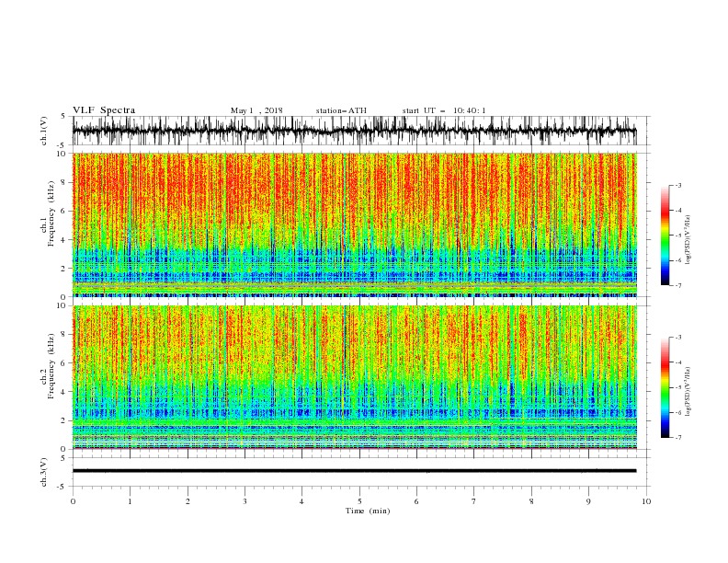Click the ch.1 spectrogram plot
The height and width of the screenshot is (563, 728).
pos(354,224)
